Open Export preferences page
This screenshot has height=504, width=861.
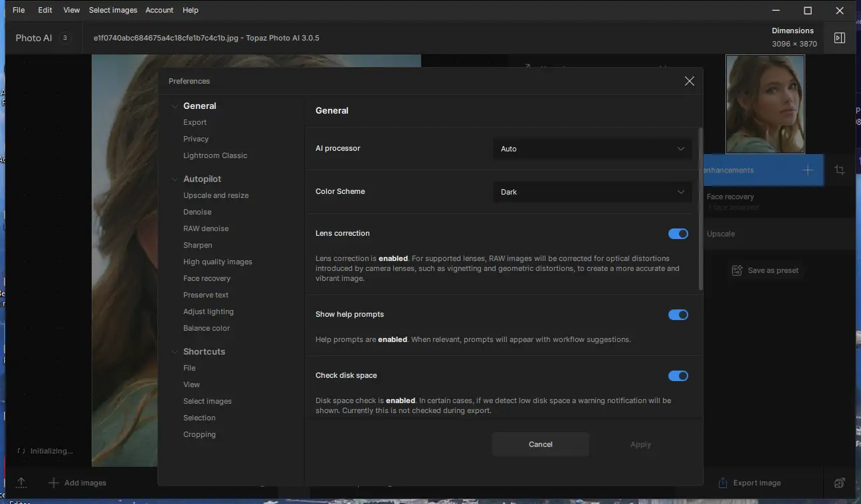195,122
